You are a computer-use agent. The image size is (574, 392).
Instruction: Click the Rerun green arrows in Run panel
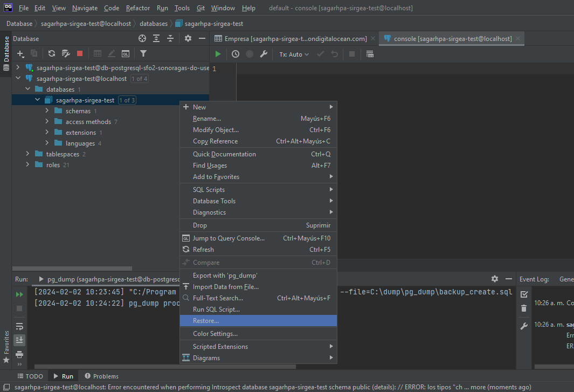pyautogui.click(x=19, y=294)
